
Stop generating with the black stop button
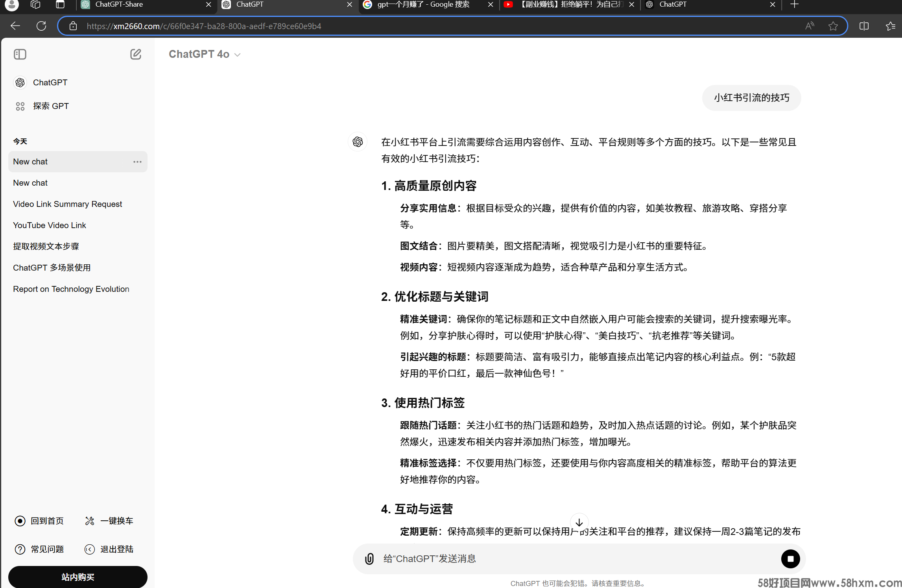(790, 559)
